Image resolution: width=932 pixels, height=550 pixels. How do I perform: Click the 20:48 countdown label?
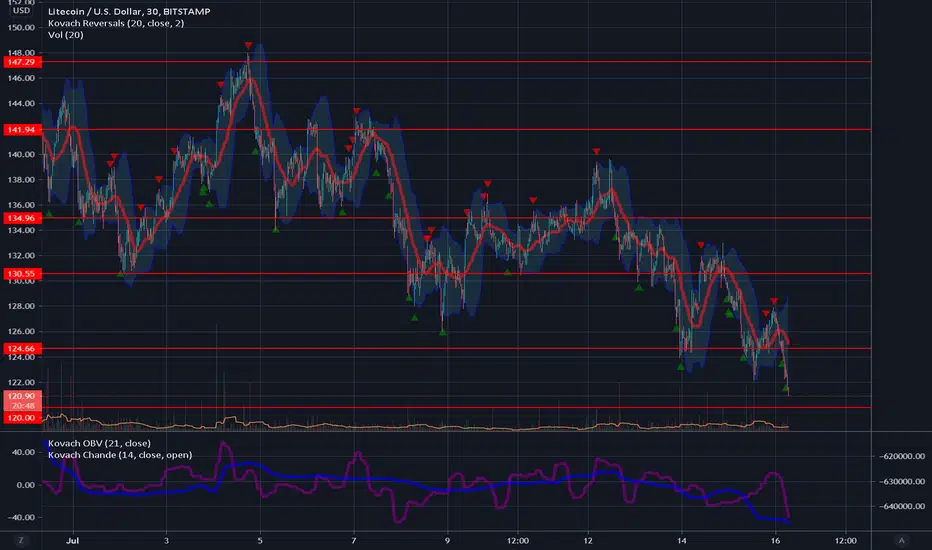coord(23,406)
